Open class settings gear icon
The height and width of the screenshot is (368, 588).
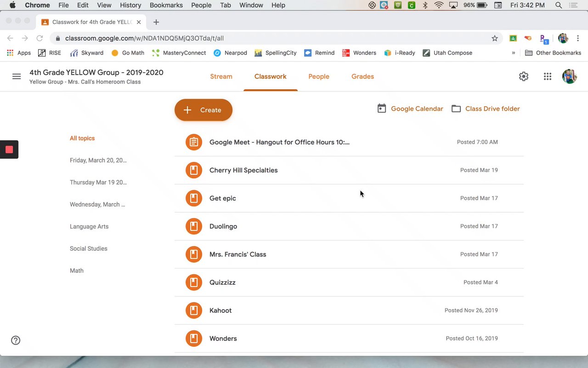pyautogui.click(x=524, y=76)
